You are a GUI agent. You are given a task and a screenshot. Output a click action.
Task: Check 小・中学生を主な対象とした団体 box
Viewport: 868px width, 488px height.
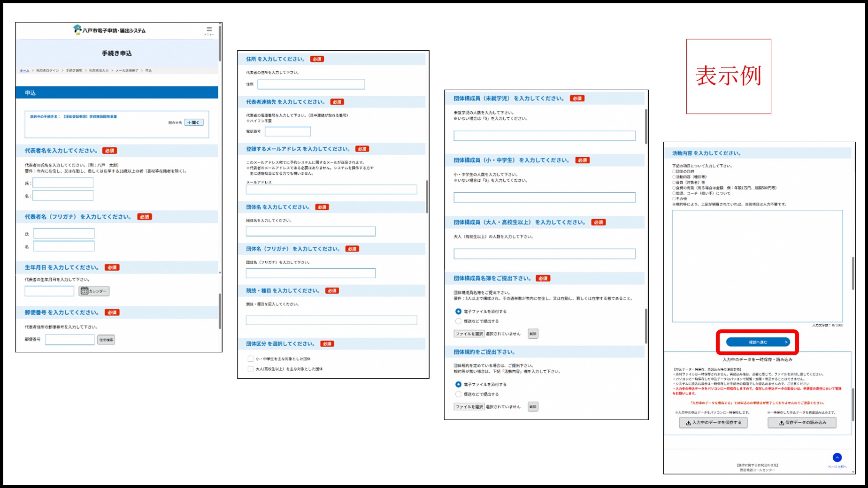pyautogui.click(x=251, y=359)
